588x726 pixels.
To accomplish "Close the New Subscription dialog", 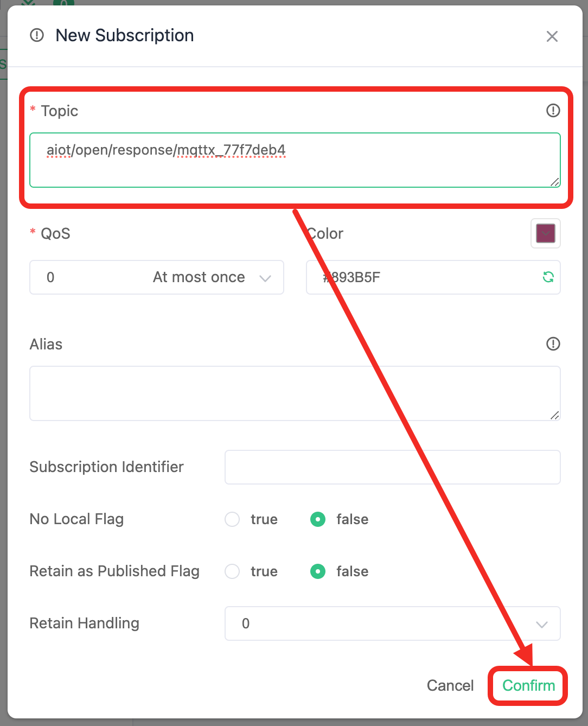I will point(552,36).
